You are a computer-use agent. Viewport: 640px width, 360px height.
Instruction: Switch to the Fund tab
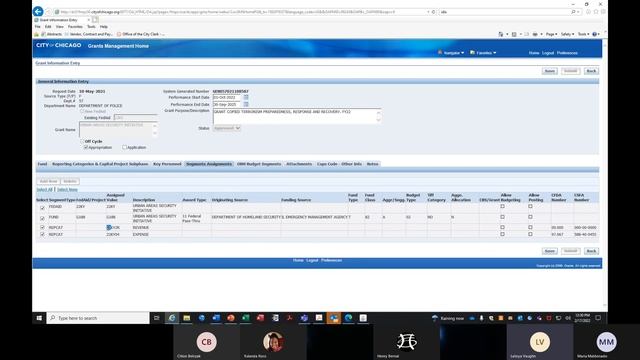point(42,164)
